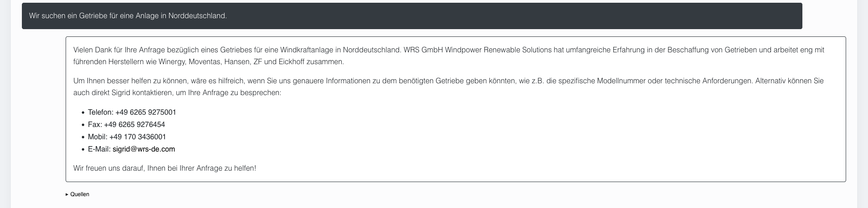Screen dimensions: 868x208
Task: Click the bullet point before Telefon
Action: (83, 112)
